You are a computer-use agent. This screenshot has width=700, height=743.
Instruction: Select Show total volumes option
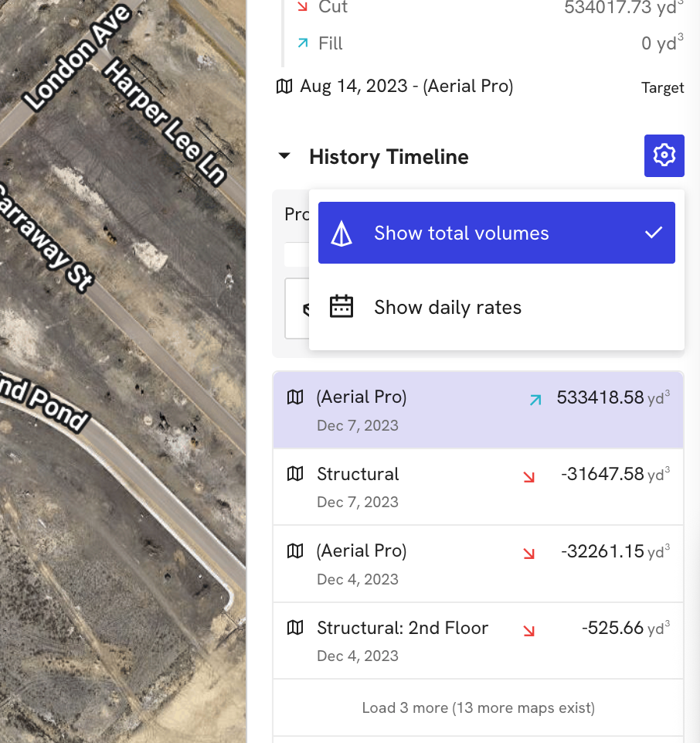point(461,233)
